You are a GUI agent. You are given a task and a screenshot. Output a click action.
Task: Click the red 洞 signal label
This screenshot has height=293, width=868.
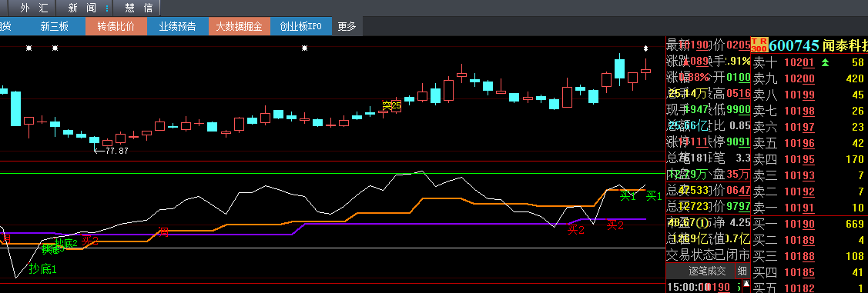[x=163, y=231]
